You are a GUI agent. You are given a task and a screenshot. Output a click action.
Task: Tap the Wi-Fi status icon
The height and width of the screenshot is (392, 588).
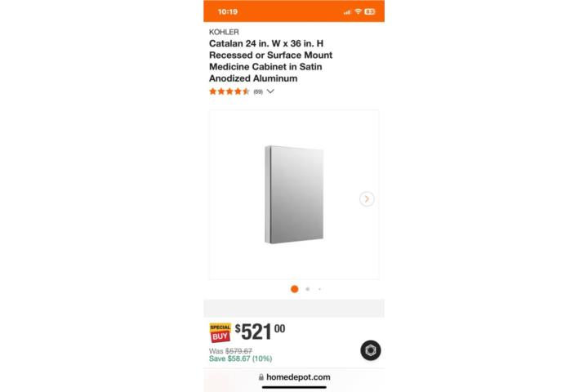point(359,11)
